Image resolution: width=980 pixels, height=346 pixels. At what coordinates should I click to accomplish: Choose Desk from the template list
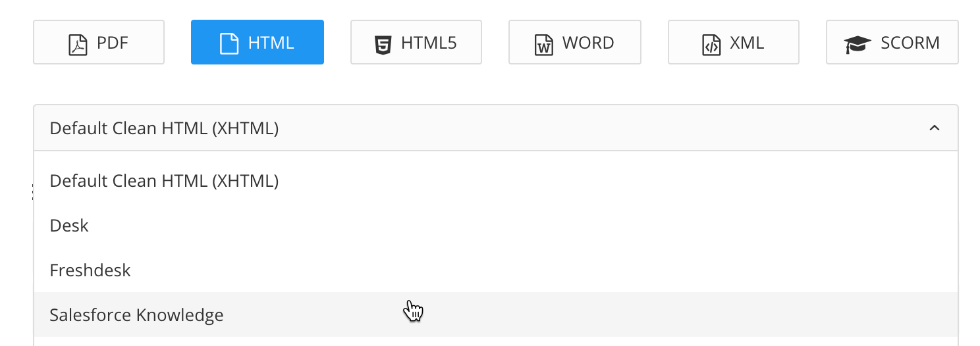(x=69, y=226)
